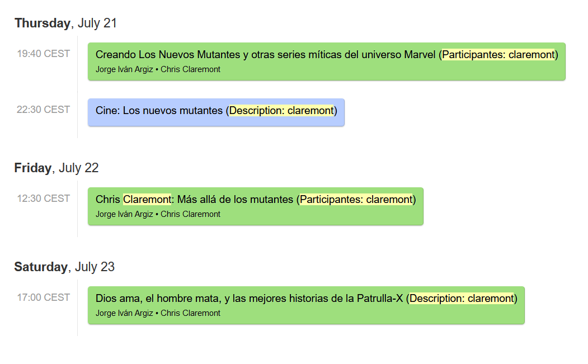Click the '22:30 CEST' time label
Viewport: 588px width, 364px height.
(44, 110)
